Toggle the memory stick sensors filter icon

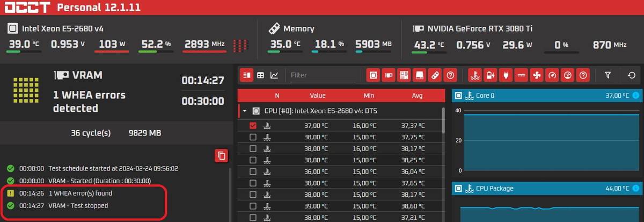coord(435,75)
